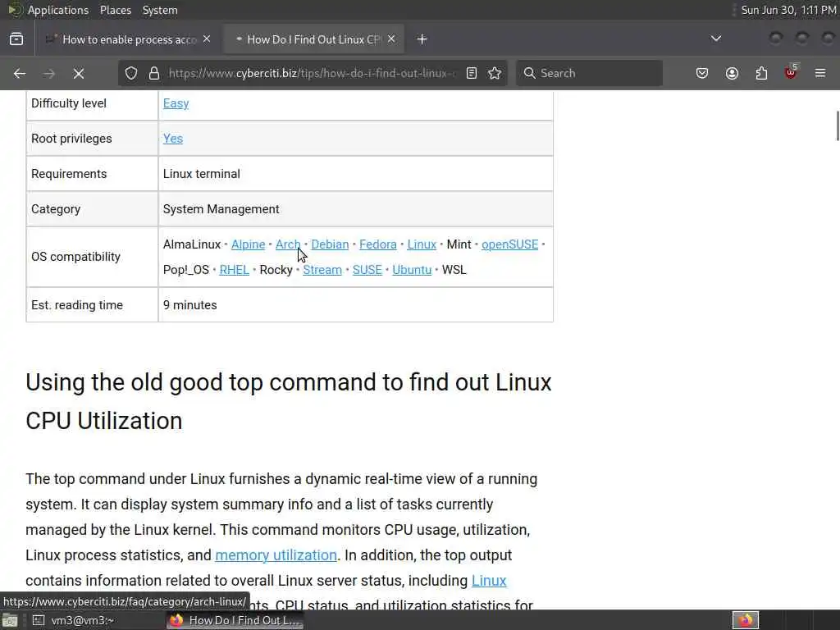Go back to the previous page
The image size is (840, 630).
click(x=20, y=73)
